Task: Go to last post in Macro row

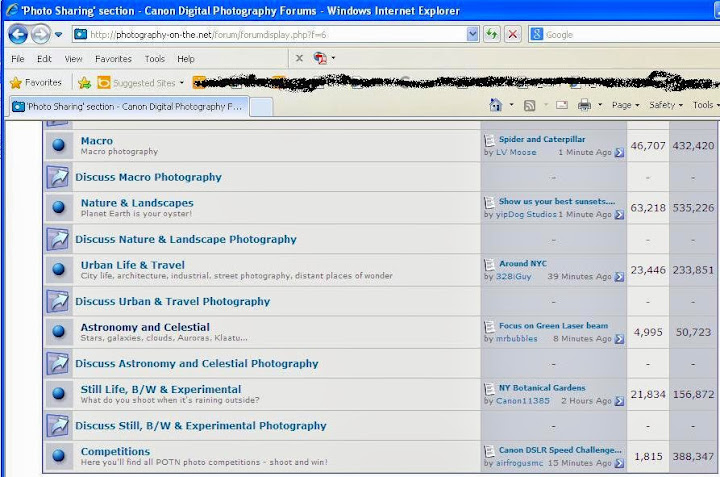Action: [x=619, y=152]
